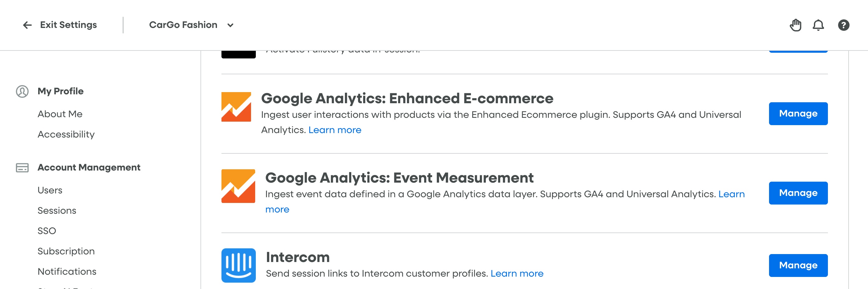The height and width of the screenshot is (289, 868).
Task: Open the Users settings page
Action: pos(50,191)
